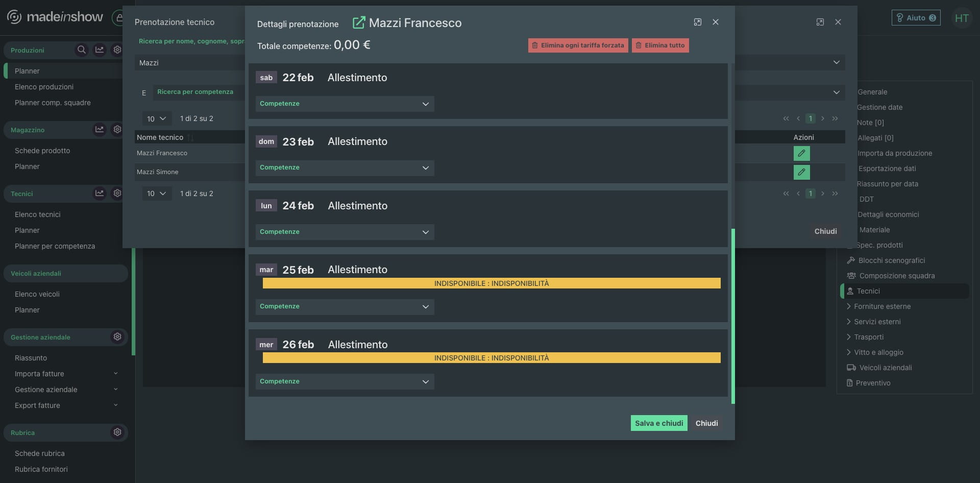
Task: Select Composizione squadra in the right panel
Action: [x=897, y=276]
